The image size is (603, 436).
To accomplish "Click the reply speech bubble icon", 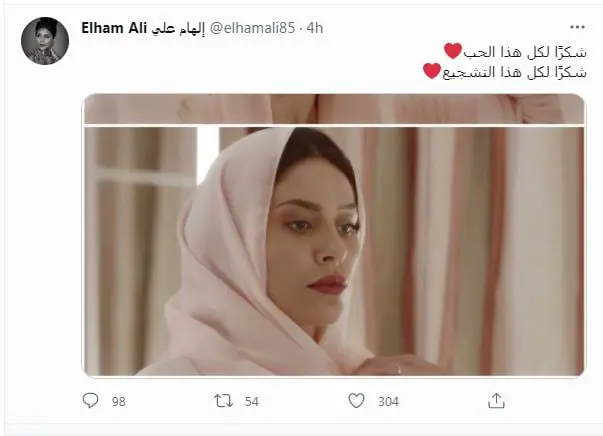I will (x=90, y=401).
